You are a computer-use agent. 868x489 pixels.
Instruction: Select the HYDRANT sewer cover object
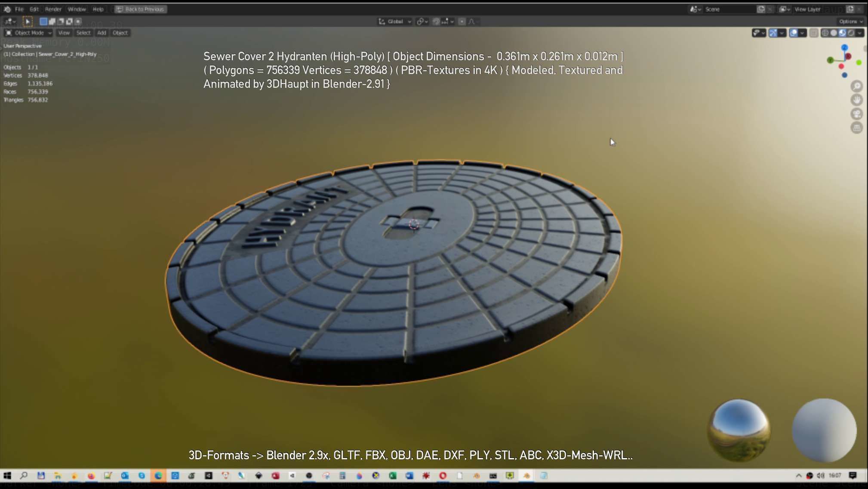pyautogui.click(x=394, y=273)
